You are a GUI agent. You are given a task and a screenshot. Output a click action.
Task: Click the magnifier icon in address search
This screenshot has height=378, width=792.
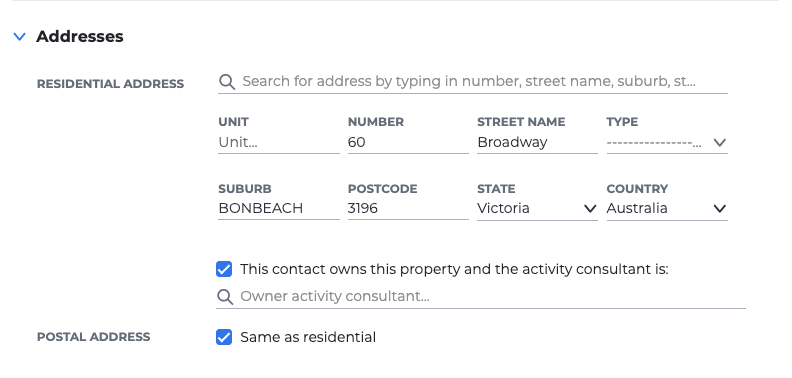227,82
